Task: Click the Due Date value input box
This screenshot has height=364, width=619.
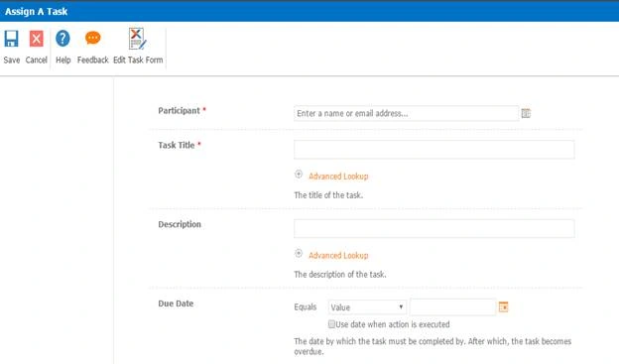Action: point(452,307)
